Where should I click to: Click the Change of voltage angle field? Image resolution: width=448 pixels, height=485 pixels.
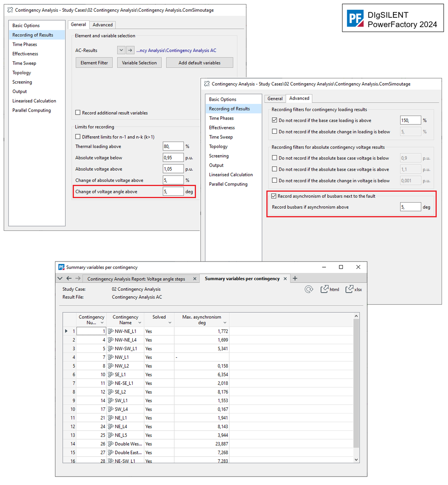tap(173, 192)
